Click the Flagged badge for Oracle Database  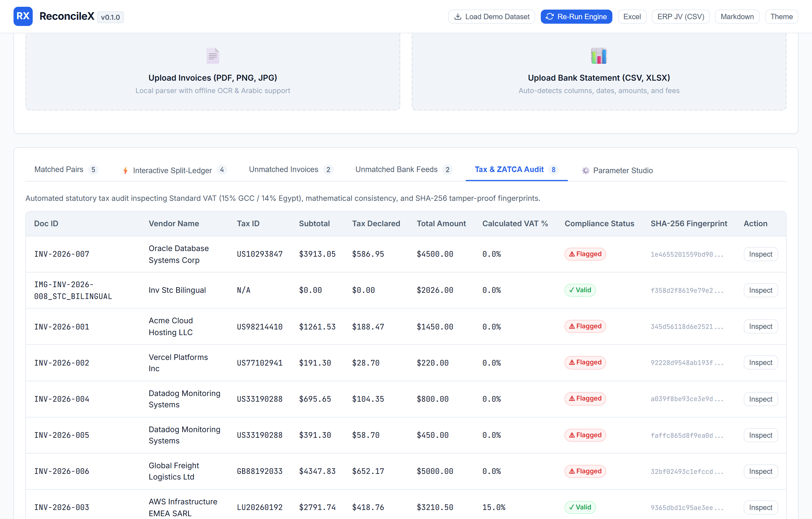pyautogui.click(x=585, y=254)
